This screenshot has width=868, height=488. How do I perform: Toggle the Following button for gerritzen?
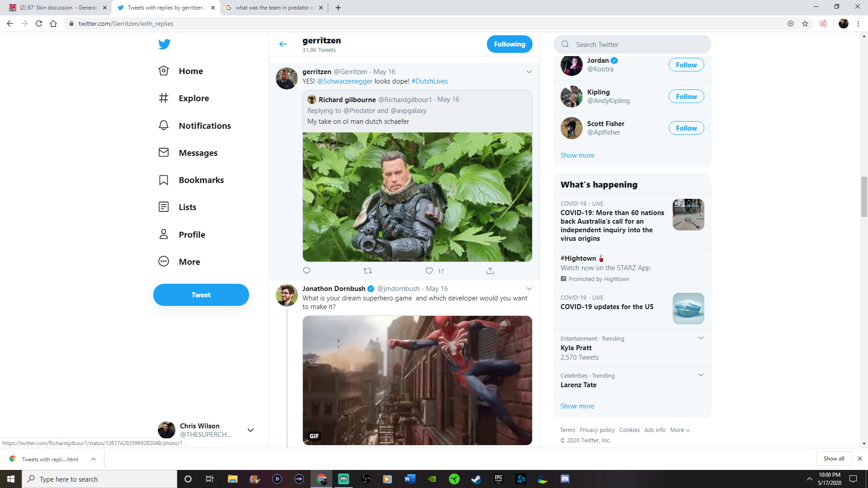pos(509,44)
